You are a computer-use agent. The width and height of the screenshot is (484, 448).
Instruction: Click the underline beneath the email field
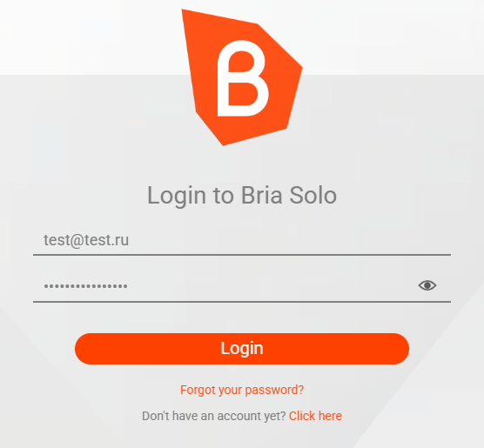pos(242,255)
